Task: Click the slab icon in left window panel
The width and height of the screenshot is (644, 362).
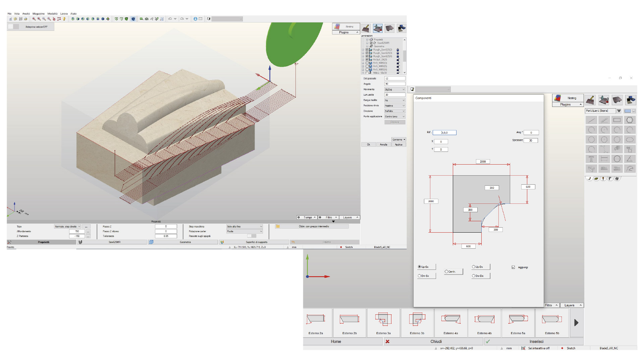Action: (x=389, y=28)
